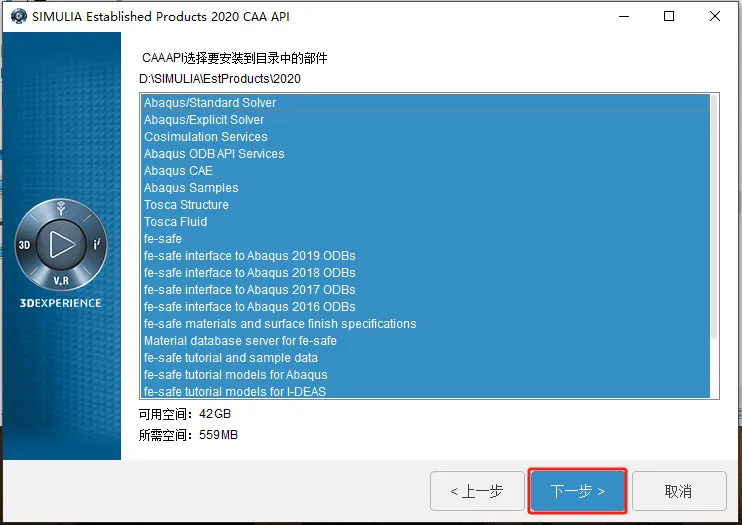Click the 3DEXPERIENCE compass play icon

point(62,245)
